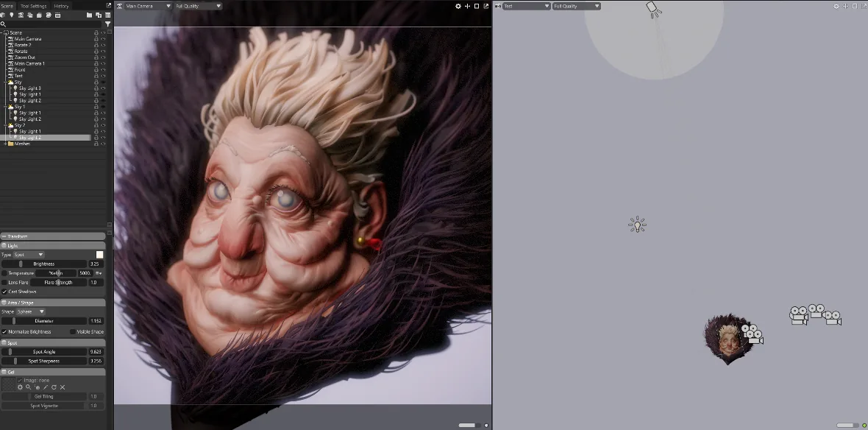The image size is (868, 430).
Task: Click the lock icon on Meshes row
Action: tap(96, 144)
